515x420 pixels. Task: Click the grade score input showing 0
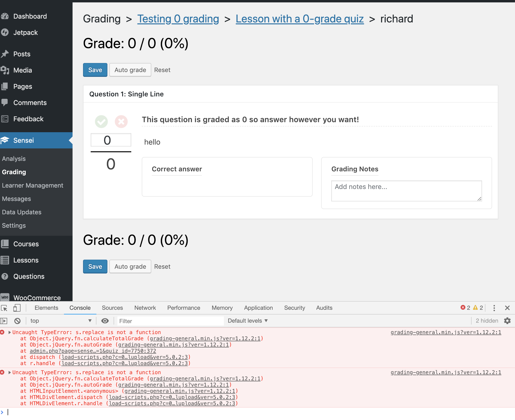point(110,140)
